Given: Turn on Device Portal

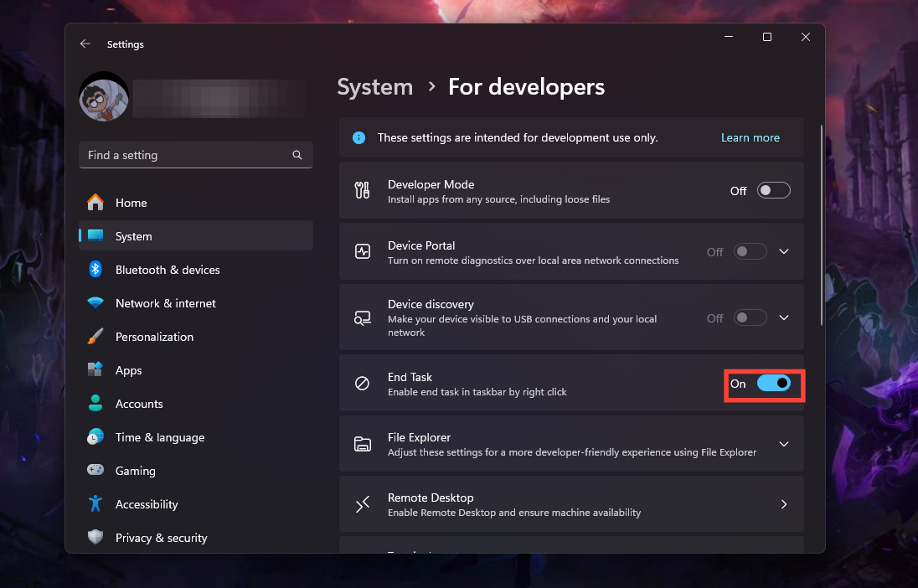Looking at the screenshot, I should coord(750,251).
